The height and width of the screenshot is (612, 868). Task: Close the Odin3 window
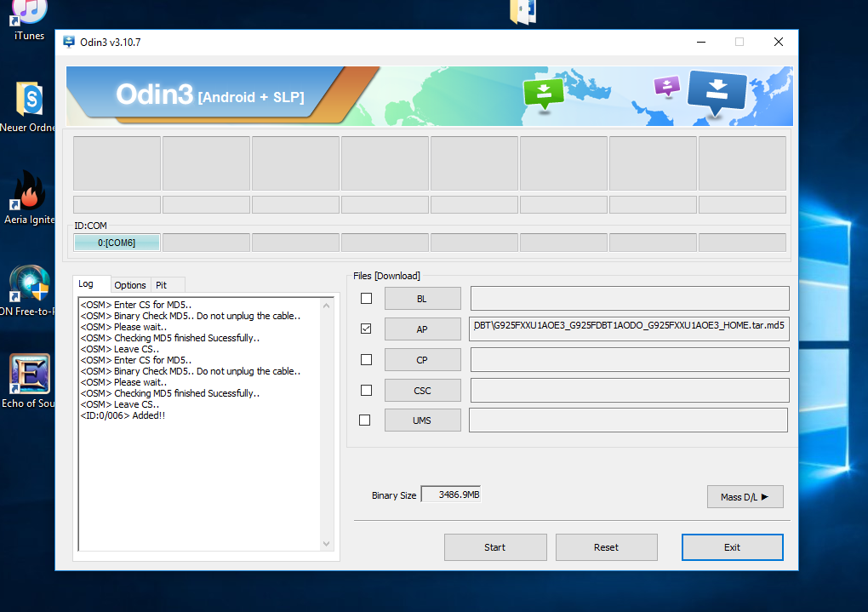tap(779, 42)
